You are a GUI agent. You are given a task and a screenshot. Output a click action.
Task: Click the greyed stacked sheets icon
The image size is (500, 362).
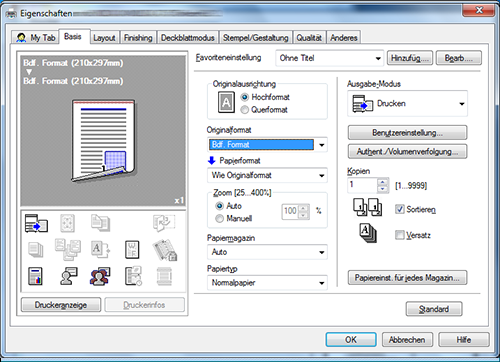(36, 250)
